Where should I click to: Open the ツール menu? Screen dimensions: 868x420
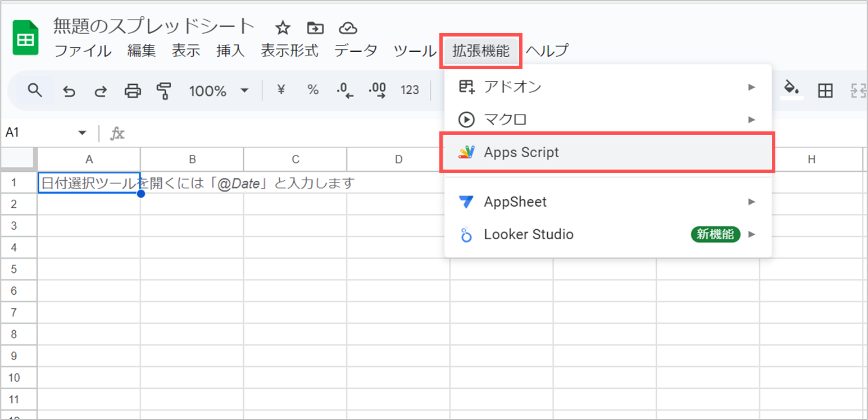click(x=415, y=51)
